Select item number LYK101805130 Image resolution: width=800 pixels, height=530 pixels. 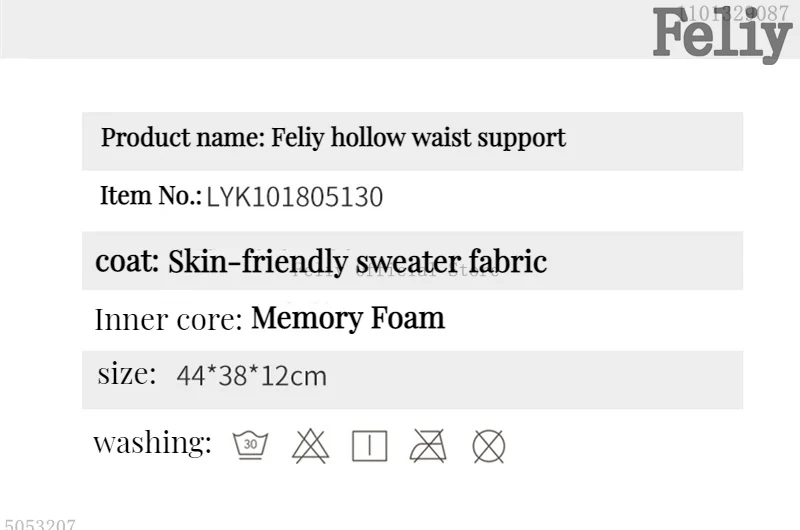pos(295,197)
